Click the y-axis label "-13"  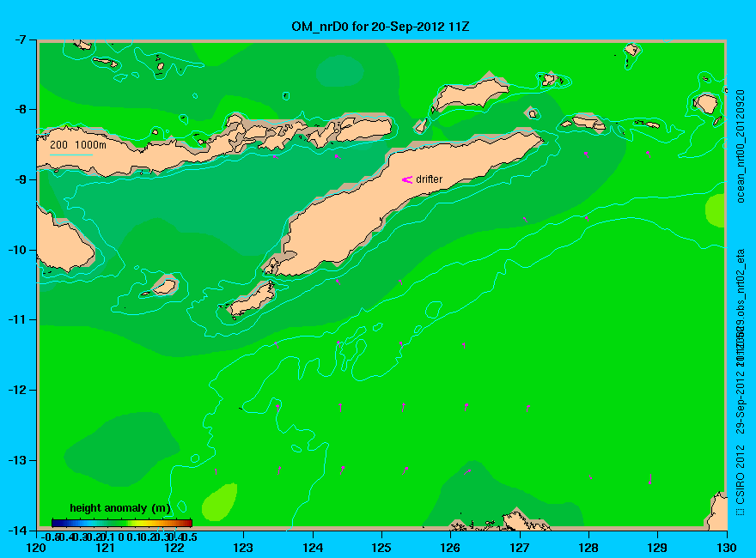point(17,460)
